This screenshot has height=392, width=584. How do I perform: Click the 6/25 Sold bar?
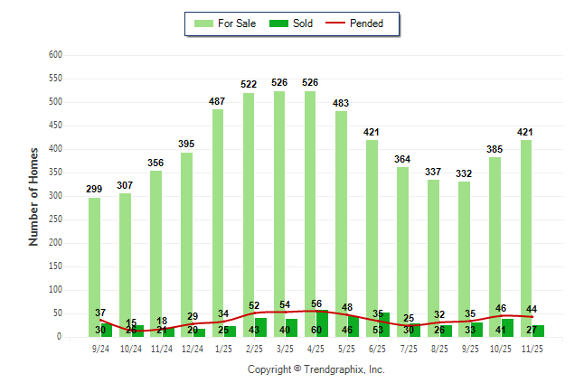(x=384, y=325)
